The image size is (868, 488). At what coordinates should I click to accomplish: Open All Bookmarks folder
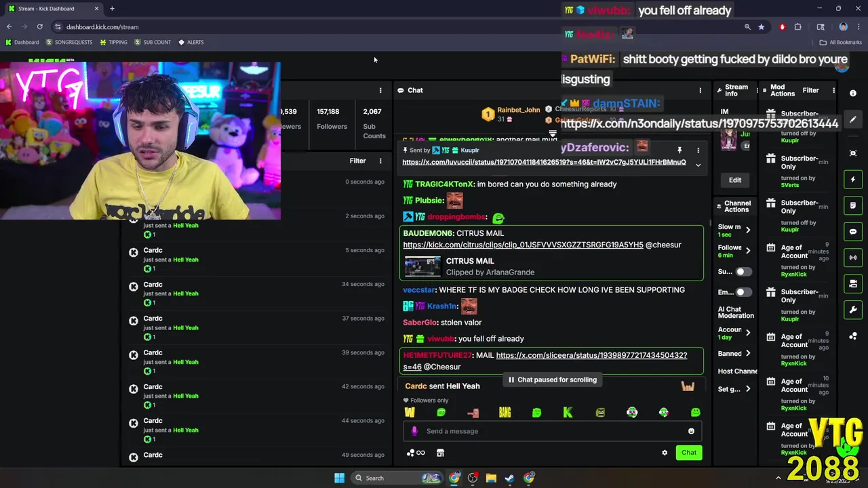(840, 42)
